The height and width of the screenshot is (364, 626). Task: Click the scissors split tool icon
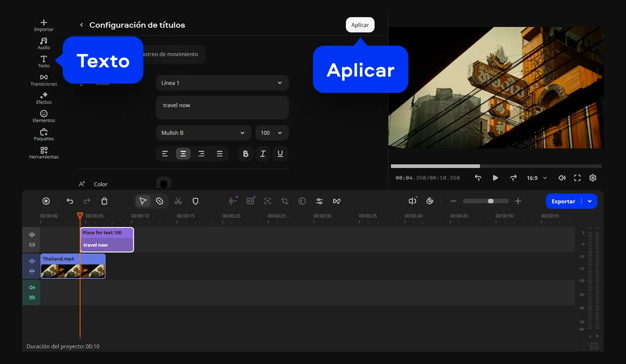tap(178, 201)
